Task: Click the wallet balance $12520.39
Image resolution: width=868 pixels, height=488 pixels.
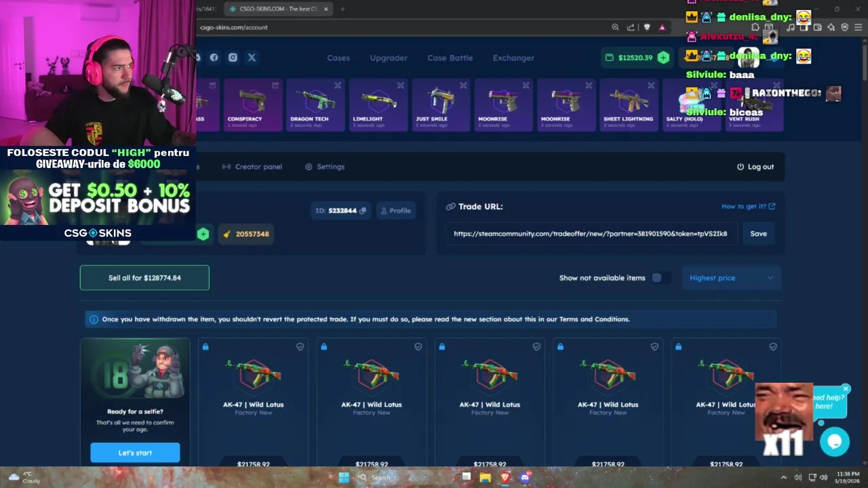Action: coord(635,58)
